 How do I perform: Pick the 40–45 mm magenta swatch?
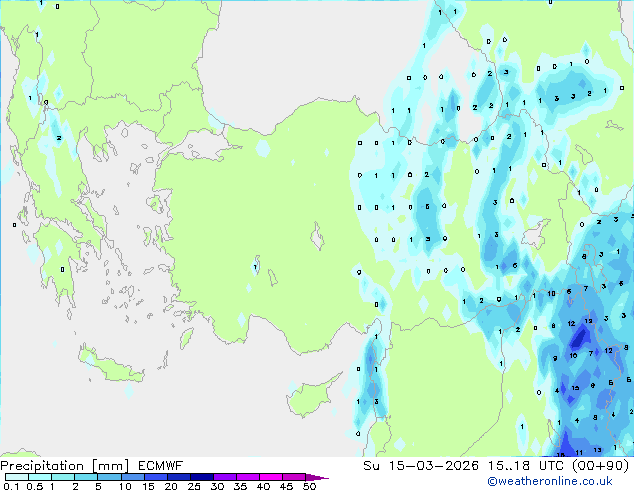271,477
